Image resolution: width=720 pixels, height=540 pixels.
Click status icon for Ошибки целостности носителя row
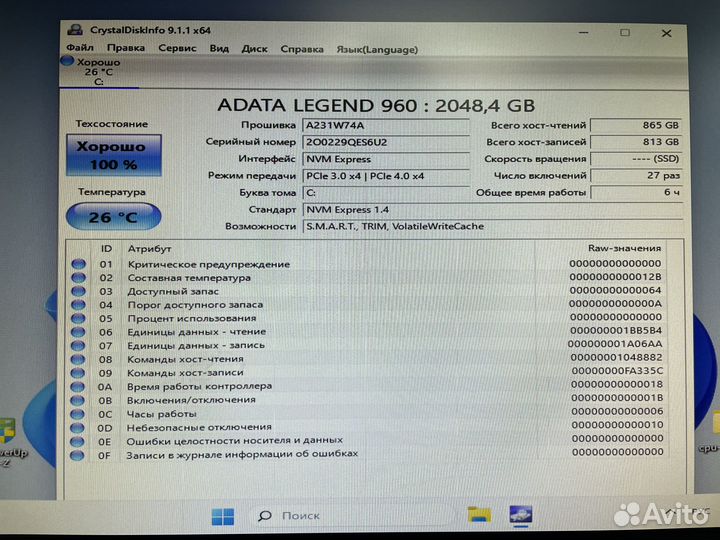coord(77,442)
